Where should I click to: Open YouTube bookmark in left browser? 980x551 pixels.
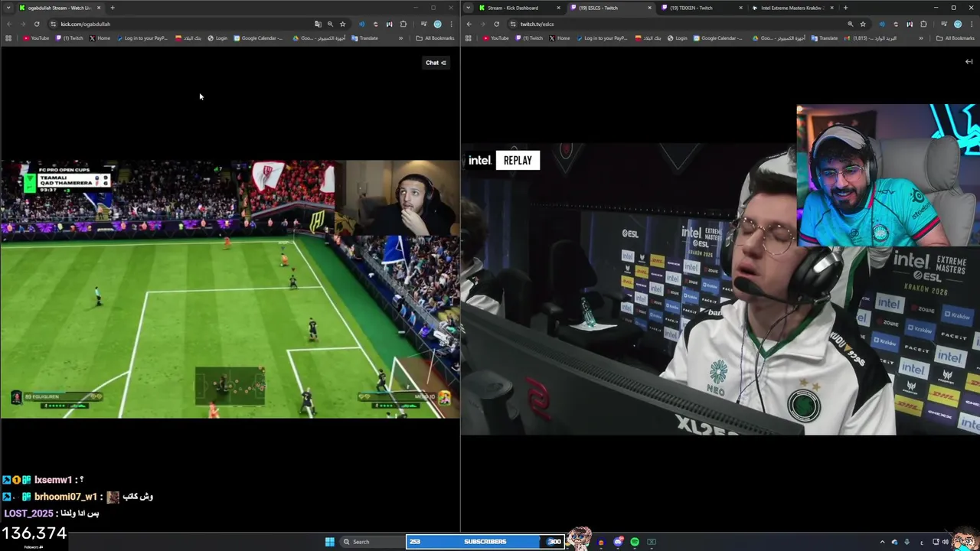coord(36,38)
